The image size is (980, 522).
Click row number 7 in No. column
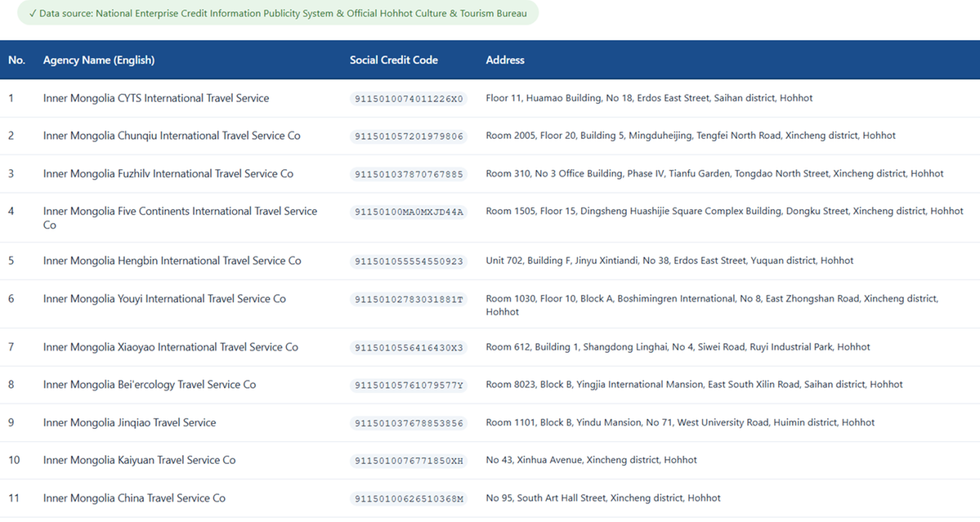pyautogui.click(x=11, y=346)
